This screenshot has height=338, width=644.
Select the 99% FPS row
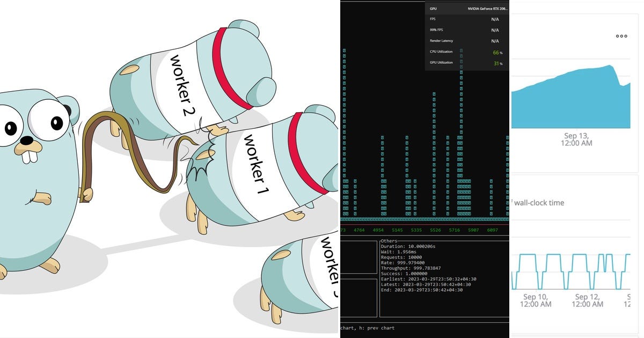click(467, 30)
